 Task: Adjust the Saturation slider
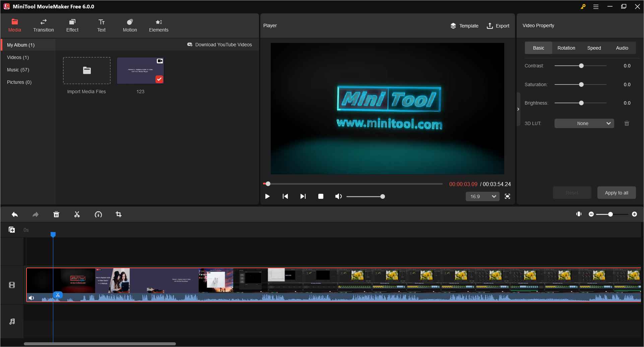581,84
